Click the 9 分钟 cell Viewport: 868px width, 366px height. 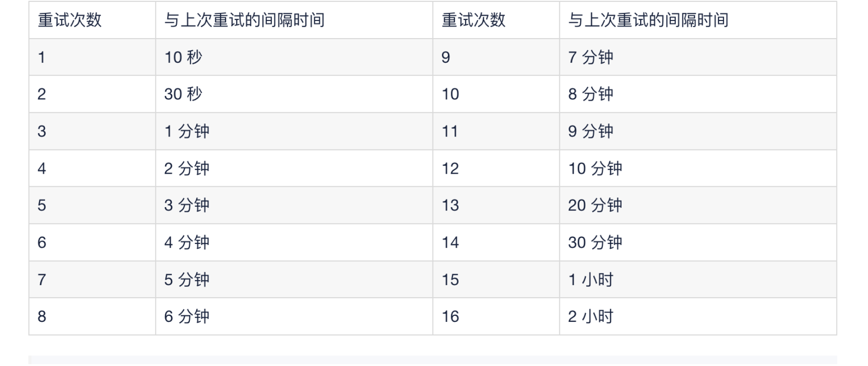pyautogui.click(x=590, y=131)
